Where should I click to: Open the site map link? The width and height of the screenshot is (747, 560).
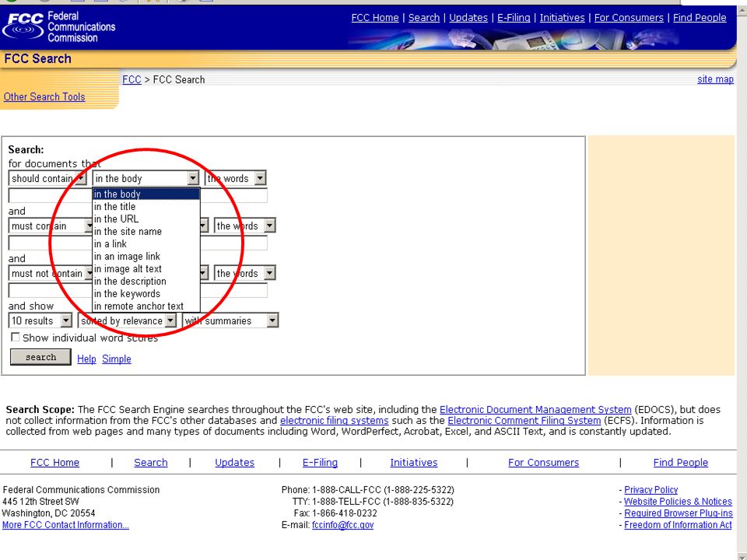[x=715, y=79]
